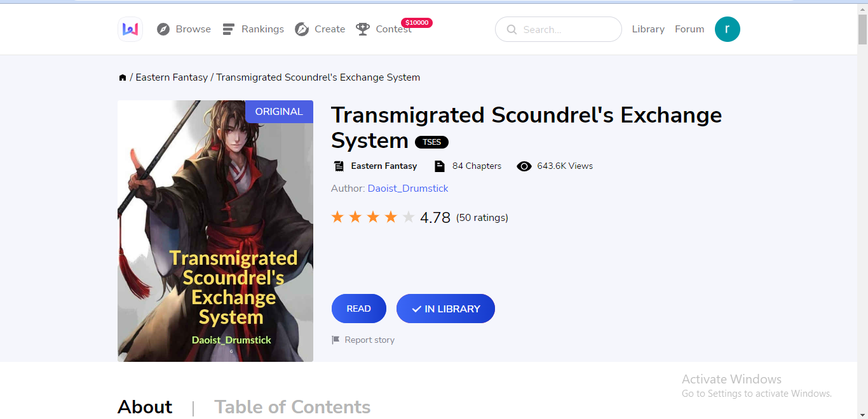Click the Report story flag icon
This screenshot has height=419, width=868.
coord(336,340)
